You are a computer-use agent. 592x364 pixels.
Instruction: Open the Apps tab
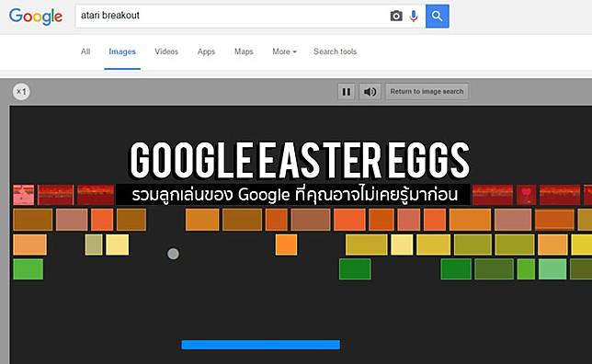(x=206, y=51)
